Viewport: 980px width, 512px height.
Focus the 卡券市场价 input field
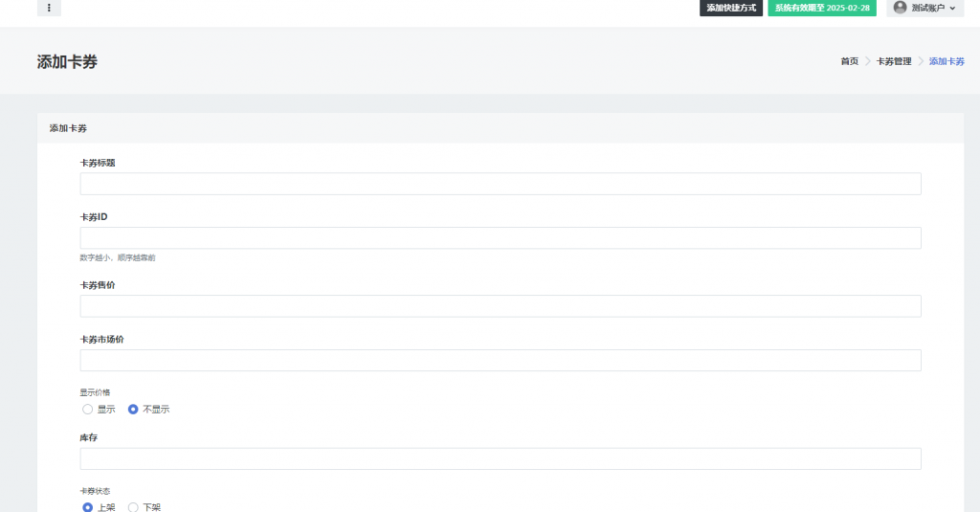pos(500,361)
